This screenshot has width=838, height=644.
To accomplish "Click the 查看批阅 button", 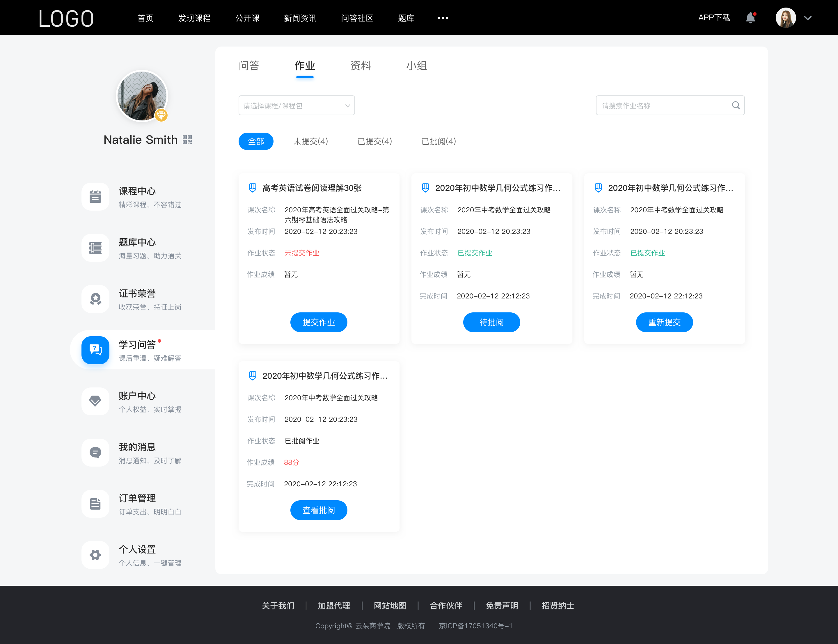I will (x=319, y=510).
